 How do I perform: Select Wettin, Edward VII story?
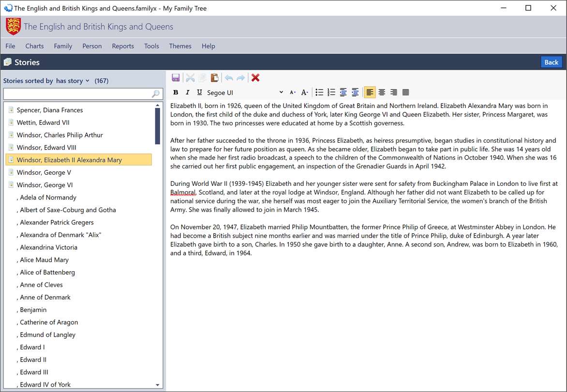pos(78,122)
